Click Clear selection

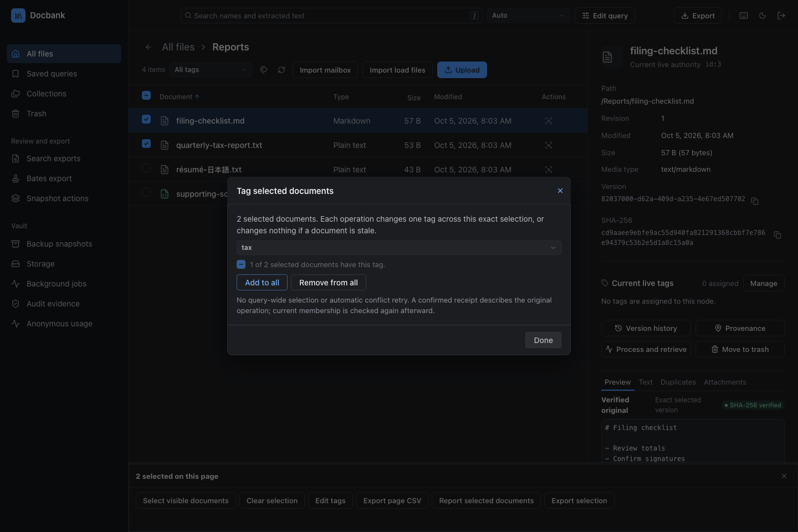click(x=272, y=500)
